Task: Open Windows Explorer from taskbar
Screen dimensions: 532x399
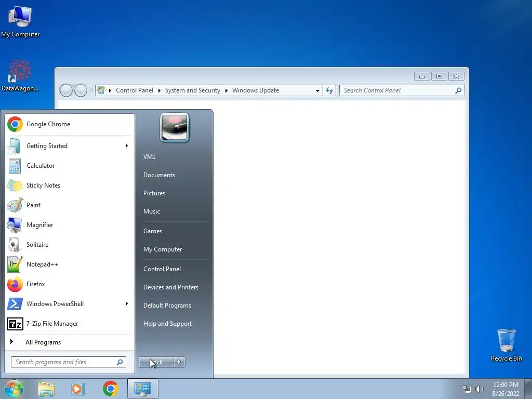Action: click(46, 389)
